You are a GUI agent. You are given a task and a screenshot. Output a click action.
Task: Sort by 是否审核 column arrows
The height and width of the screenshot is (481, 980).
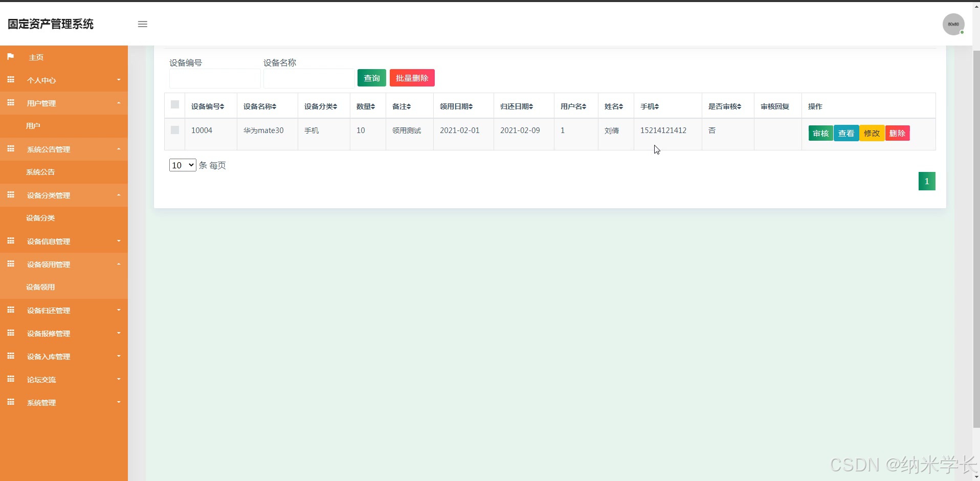[739, 106]
